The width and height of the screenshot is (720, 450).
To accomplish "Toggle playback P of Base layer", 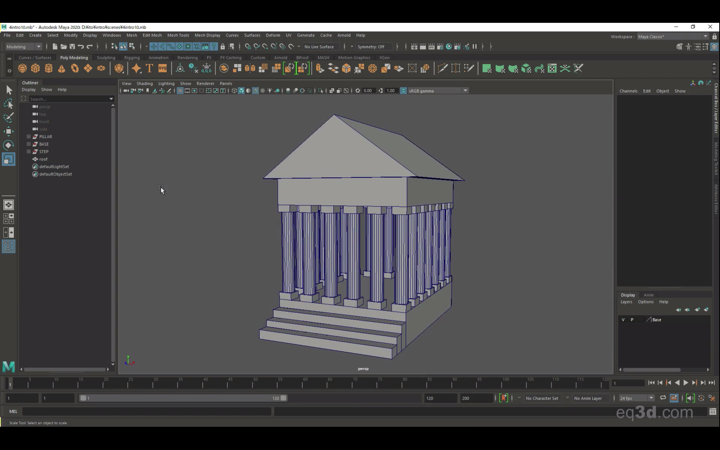I will click(632, 320).
